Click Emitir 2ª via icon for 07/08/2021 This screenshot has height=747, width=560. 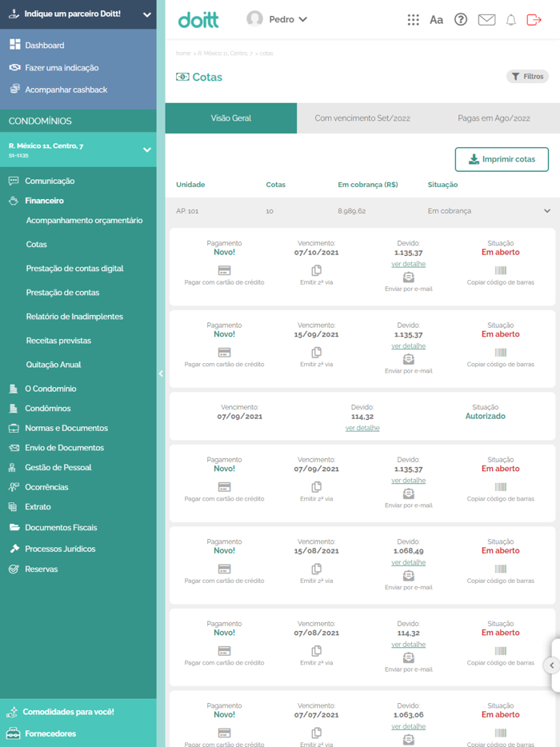pyautogui.click(x=317, y=651)
